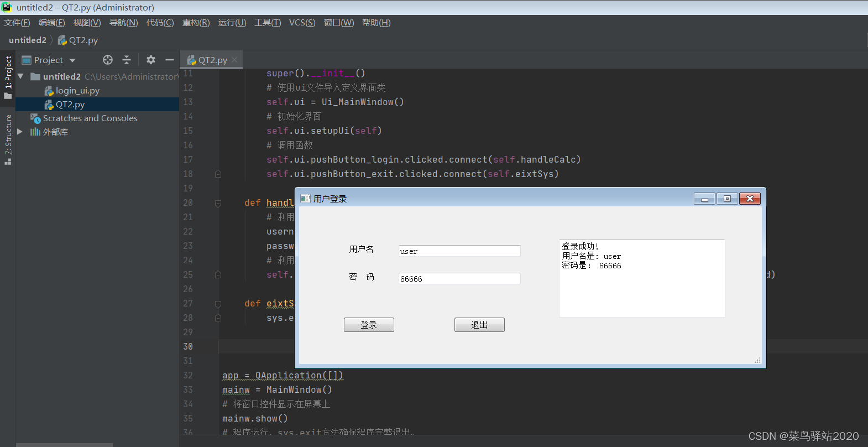Screen dimensions: 868x447
Task: Click QT2.py breadcrumb in navigation bar
Action: [x=78, y=40]
